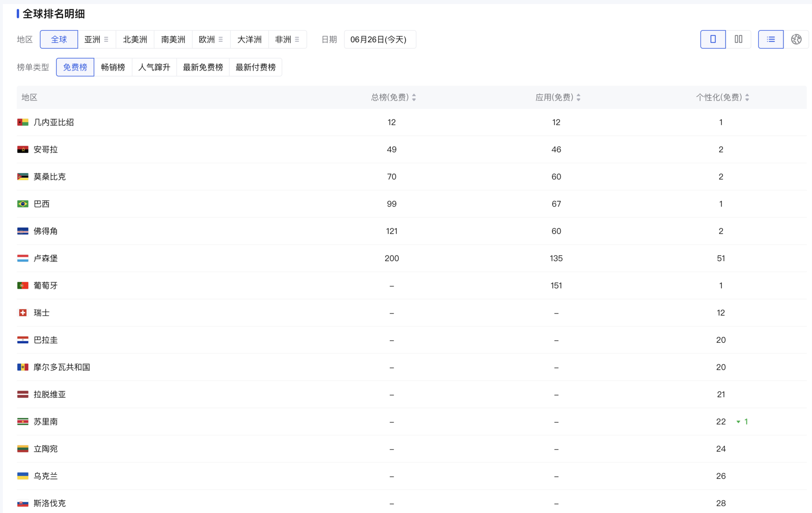The width and height of the screenshot is (812, 513).
Task: Open the date picker 06月26日
Action: click(379, 39)
